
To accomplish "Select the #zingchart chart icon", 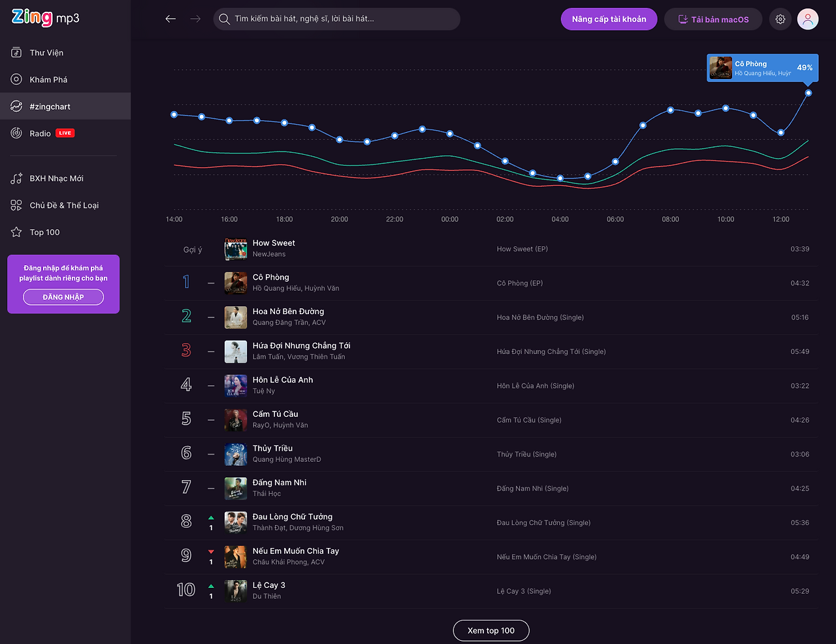I will pyautogui.click(x=16, y=106).
